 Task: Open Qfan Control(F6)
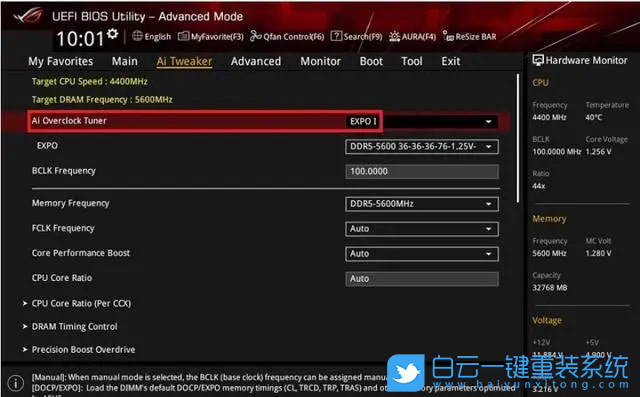point(287,37)
